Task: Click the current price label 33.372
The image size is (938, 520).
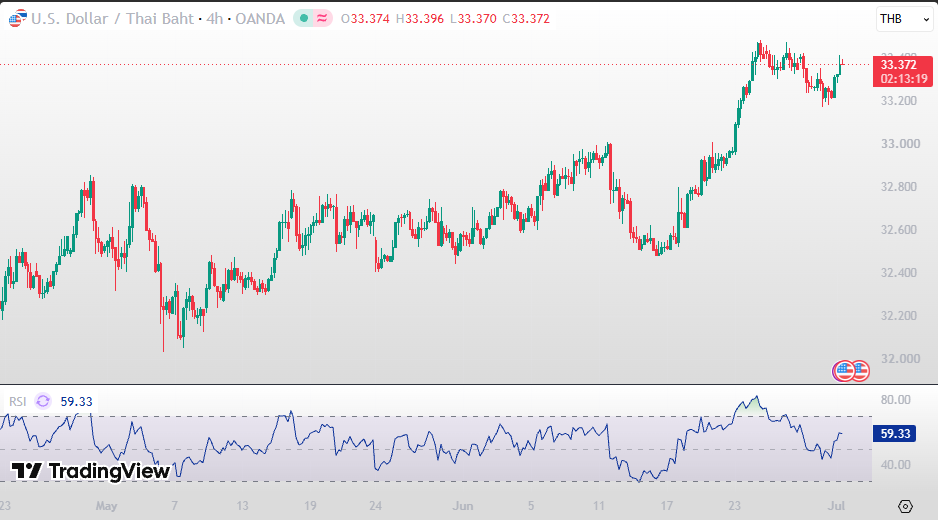Action: [x=899, y=65]
